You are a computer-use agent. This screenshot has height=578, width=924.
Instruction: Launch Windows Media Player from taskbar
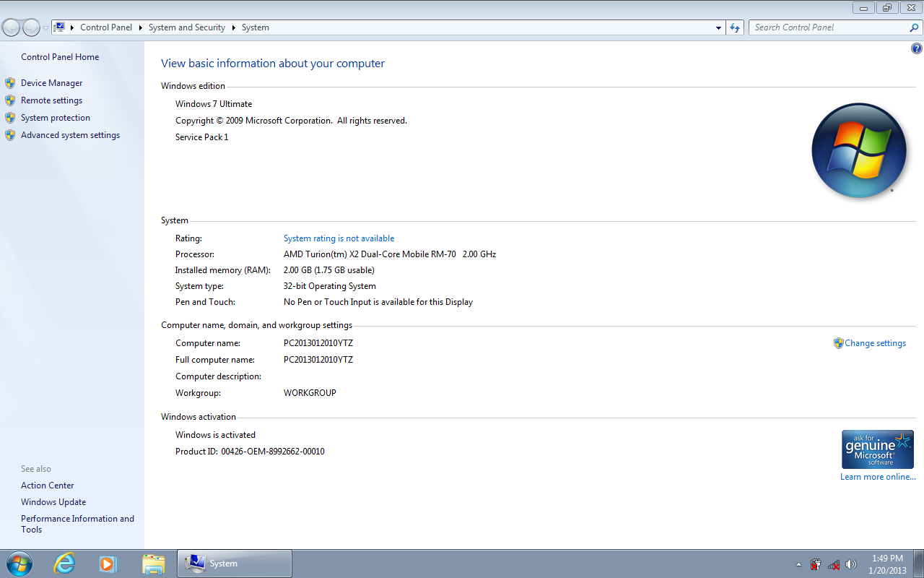pyautogui.click(x=108, y=564)
